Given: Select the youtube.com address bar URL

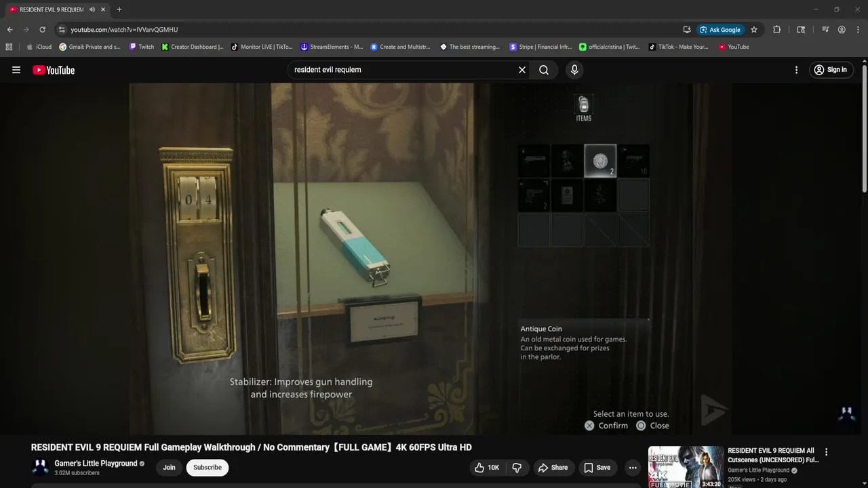Looking at the screenshot, I should [124, 30].
